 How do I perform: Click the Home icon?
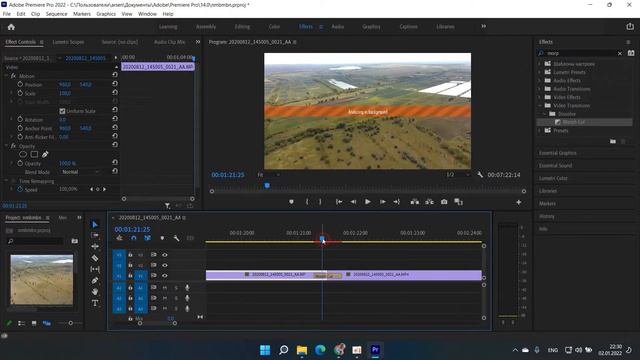click(11, 27)
